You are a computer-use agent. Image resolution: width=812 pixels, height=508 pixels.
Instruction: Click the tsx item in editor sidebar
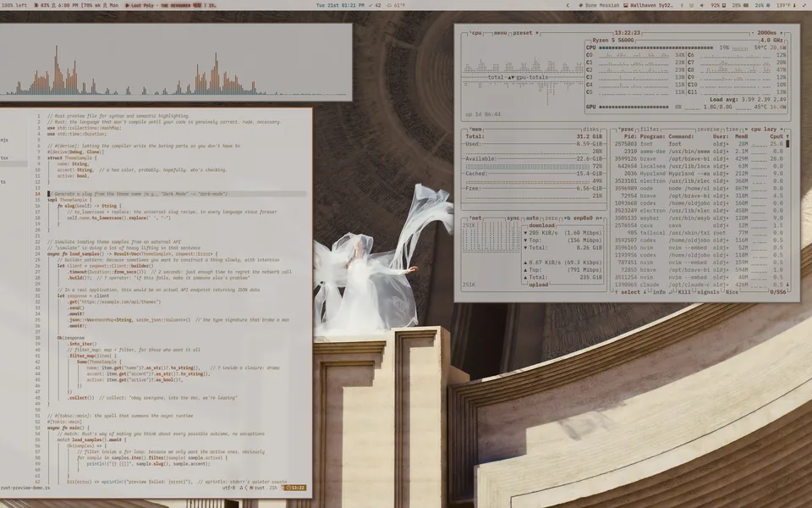(4, 157)
